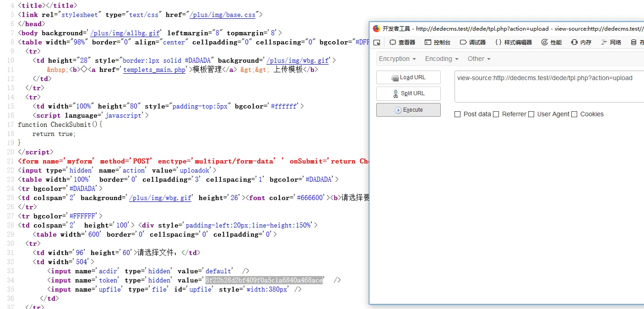Enable the Post data checkbox
This screenshot has height=309, width=644.
(458, 114)
